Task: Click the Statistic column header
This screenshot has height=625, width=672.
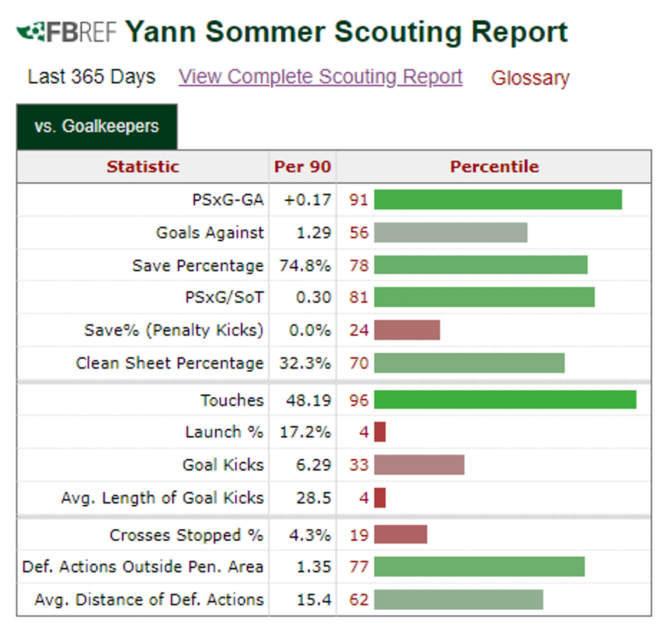Action: click(143, 167)
